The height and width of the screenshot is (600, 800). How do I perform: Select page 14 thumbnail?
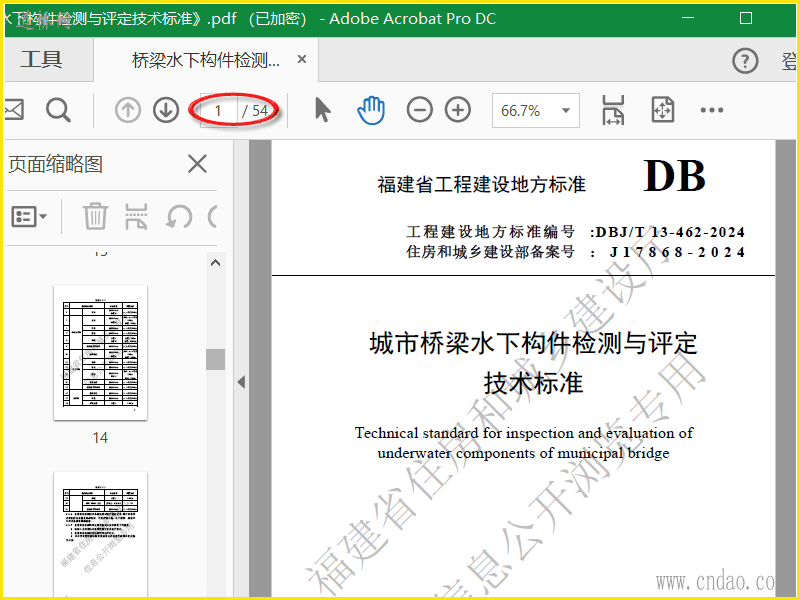pos(101,353)
